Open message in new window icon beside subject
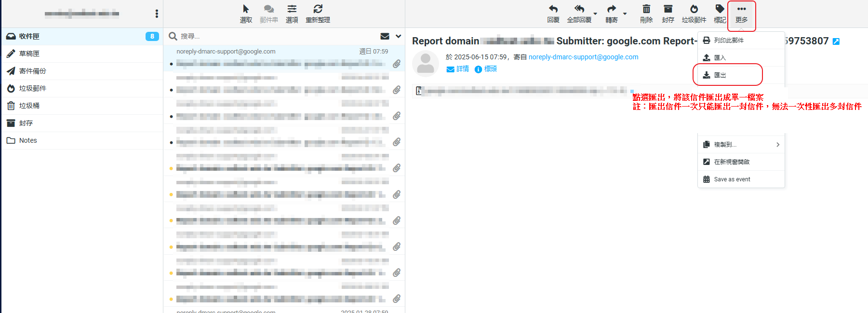This screenshot has height=313, width=868. tap(836, 41)
